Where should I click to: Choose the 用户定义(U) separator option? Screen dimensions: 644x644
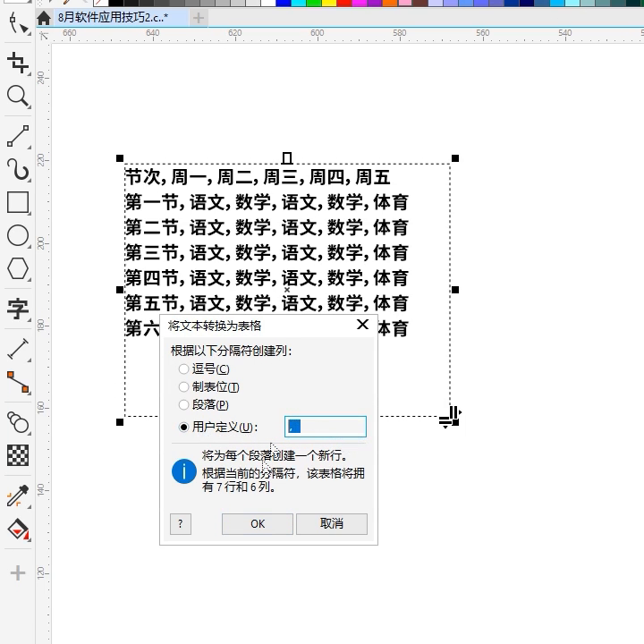click(x=218, y=428)
